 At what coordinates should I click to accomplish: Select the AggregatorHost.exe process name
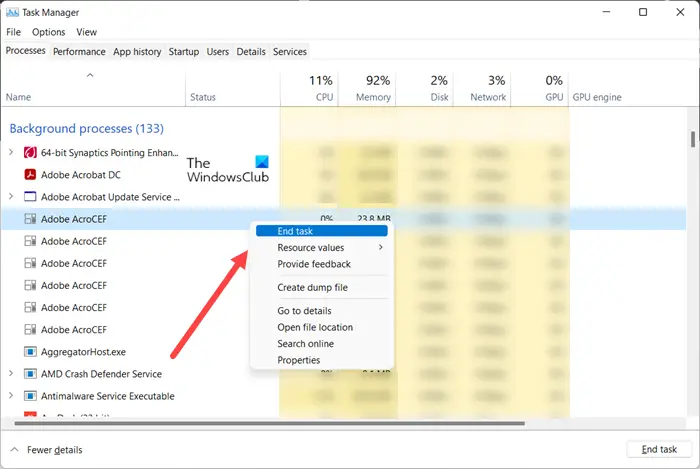(83, 352)
